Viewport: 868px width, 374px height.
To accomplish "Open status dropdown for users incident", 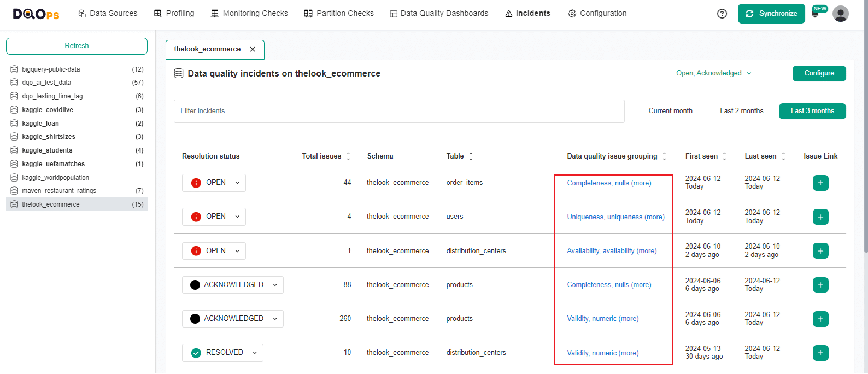I will click(214, 217).
